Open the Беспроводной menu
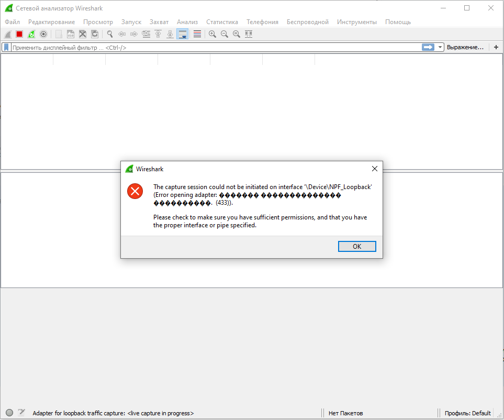 coord(308,22)
